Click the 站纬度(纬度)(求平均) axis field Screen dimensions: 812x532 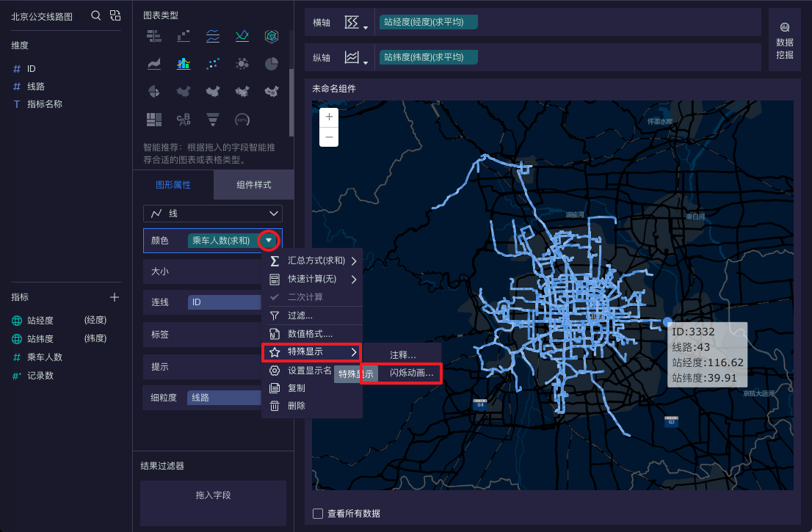coord(428,57)
